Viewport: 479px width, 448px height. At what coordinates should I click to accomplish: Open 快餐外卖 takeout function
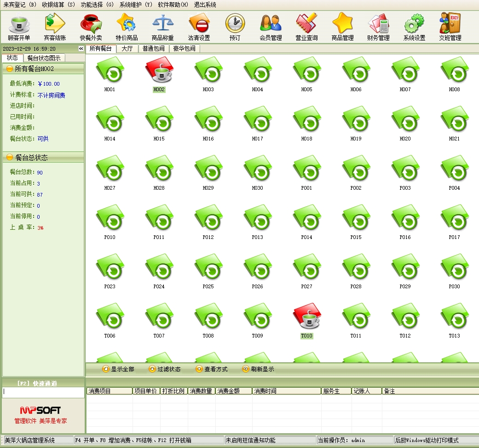click(x=91, y=27)
